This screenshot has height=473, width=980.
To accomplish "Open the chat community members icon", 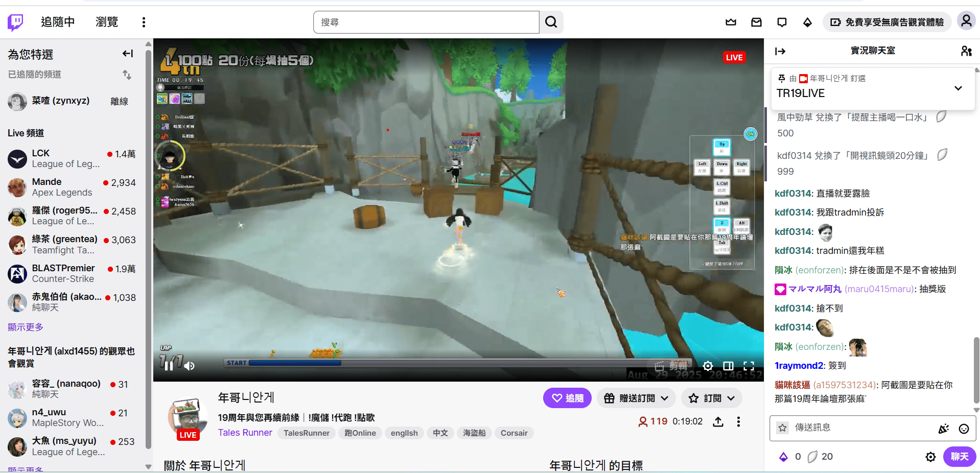I will pos(966,51).
